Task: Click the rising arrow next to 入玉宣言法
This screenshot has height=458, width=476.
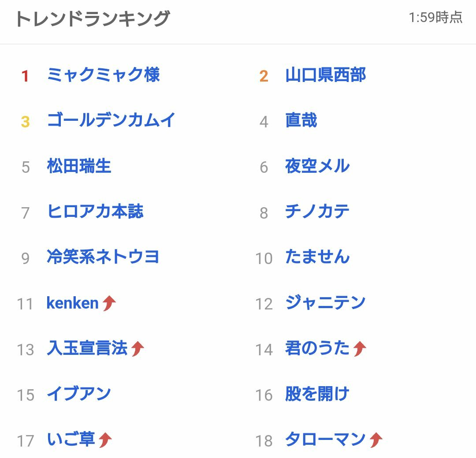Action: click(x=137, y=349)
